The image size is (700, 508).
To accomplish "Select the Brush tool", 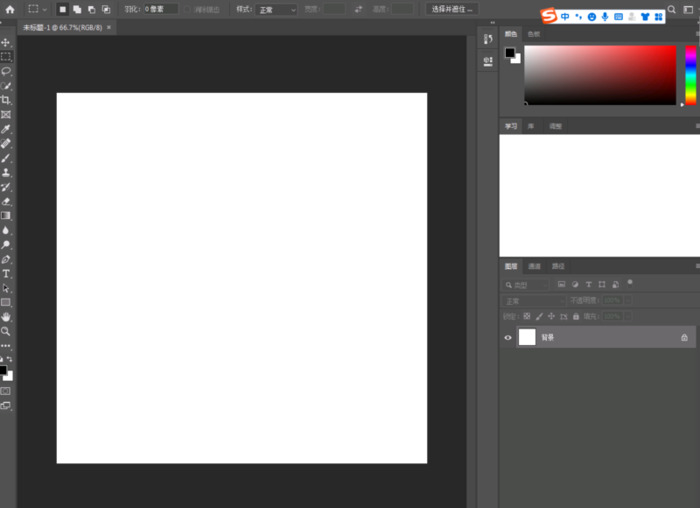I will (x=6, y=158).
